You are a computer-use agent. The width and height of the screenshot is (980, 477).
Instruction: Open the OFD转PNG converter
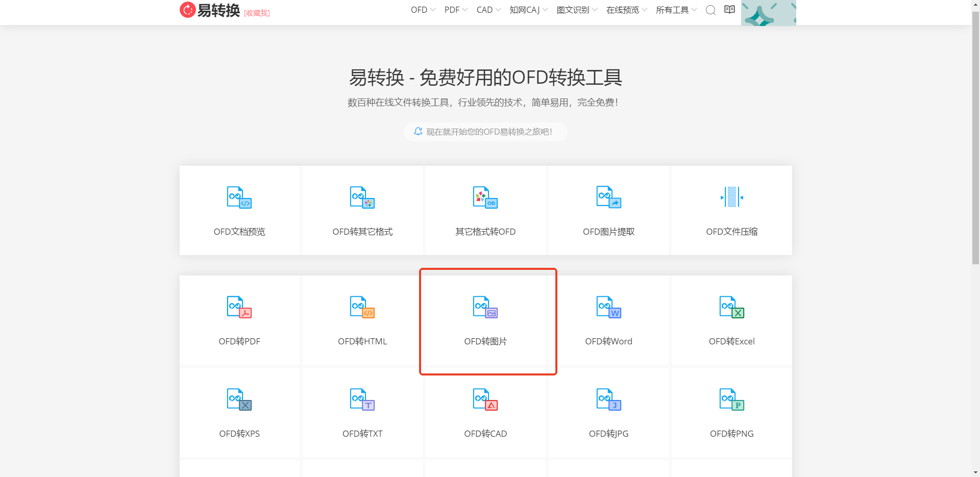click(x=731, y=413)
